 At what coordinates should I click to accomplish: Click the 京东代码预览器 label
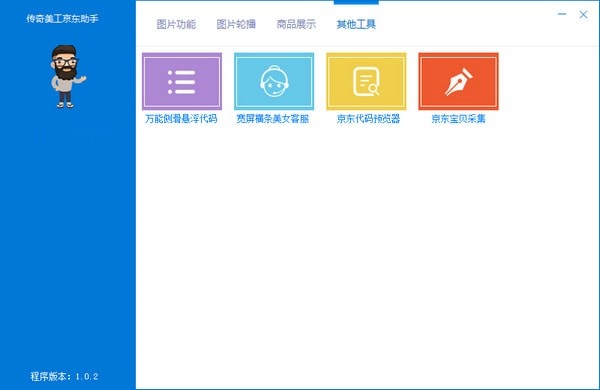click(x=368, y=119)
